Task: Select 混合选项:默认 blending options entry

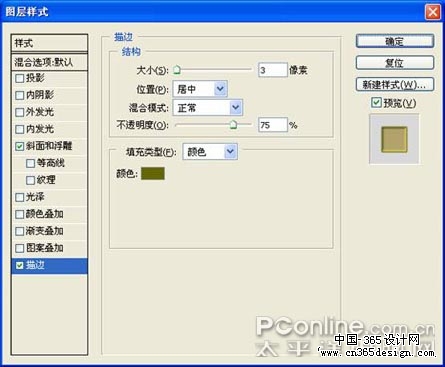Action: pos(49,62)
